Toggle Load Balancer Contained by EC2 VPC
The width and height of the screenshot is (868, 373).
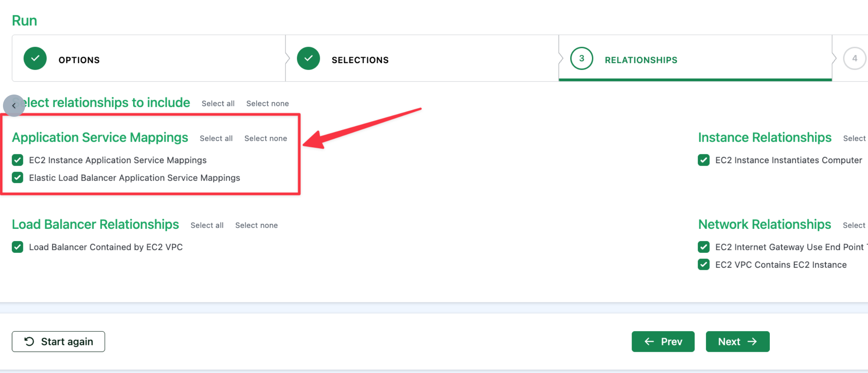[17, 247]
